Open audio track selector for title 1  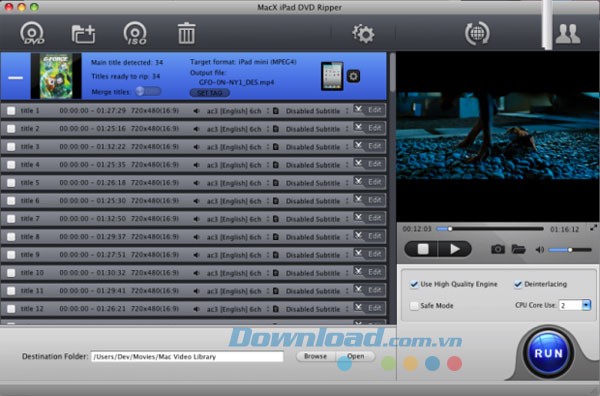[238, 111]
